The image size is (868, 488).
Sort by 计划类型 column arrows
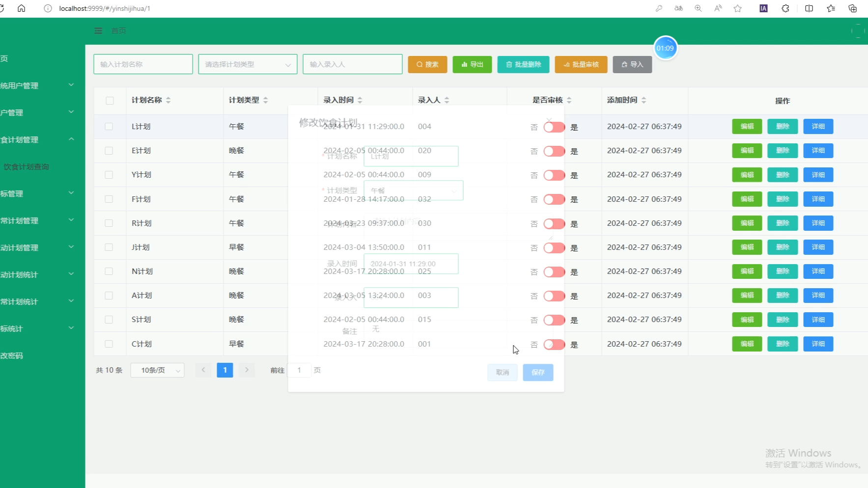click(x=266, y=100)
